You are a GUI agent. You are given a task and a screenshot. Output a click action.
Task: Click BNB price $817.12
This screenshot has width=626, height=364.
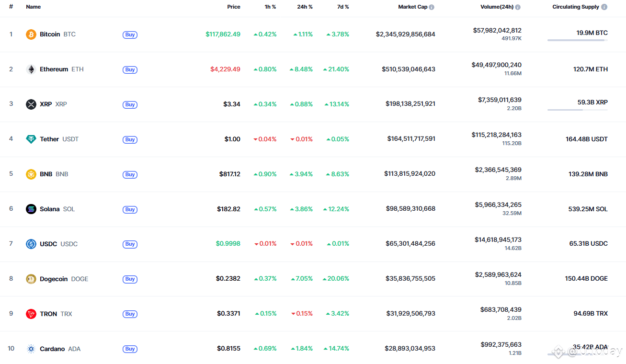tap(230, 174)
